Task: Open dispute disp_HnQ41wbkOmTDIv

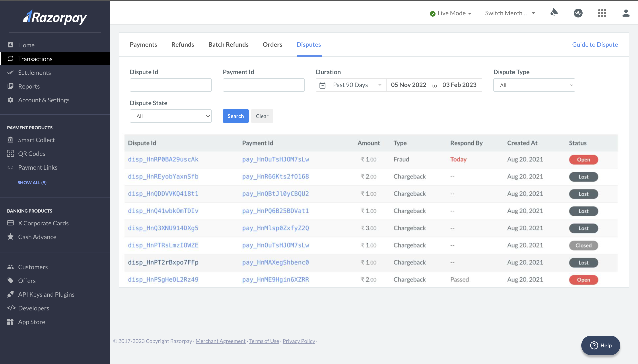Action: tap(163, 211)
